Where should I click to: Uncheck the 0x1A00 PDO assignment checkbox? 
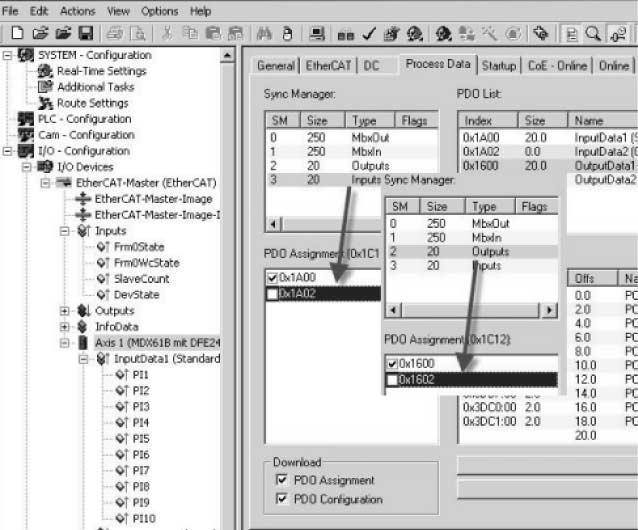pos(272,278)
